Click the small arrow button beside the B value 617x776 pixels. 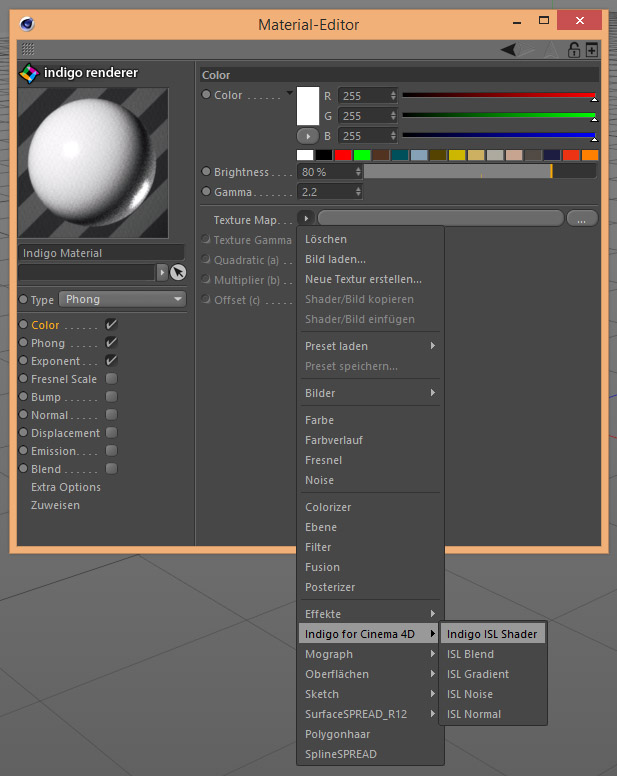click(x=306, y=135)
